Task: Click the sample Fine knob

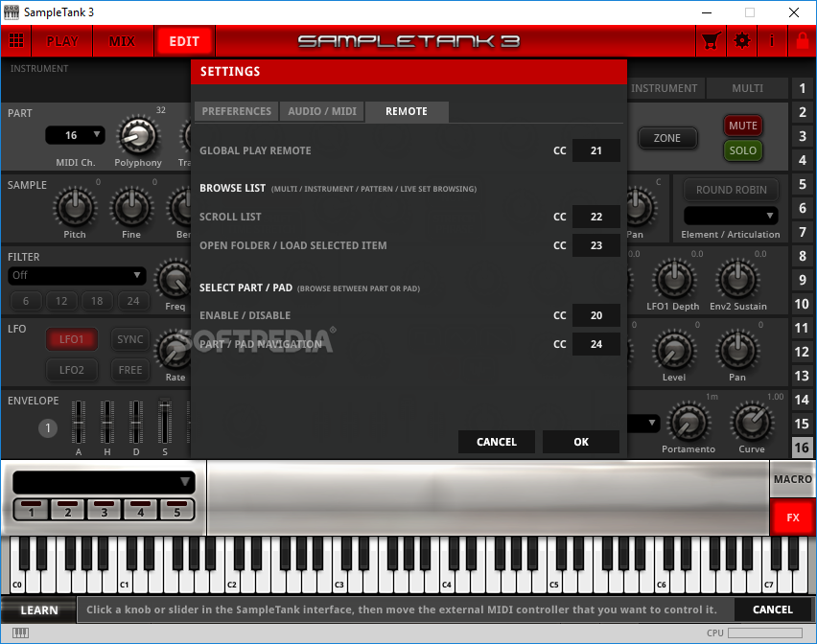Action: (131, 207)
